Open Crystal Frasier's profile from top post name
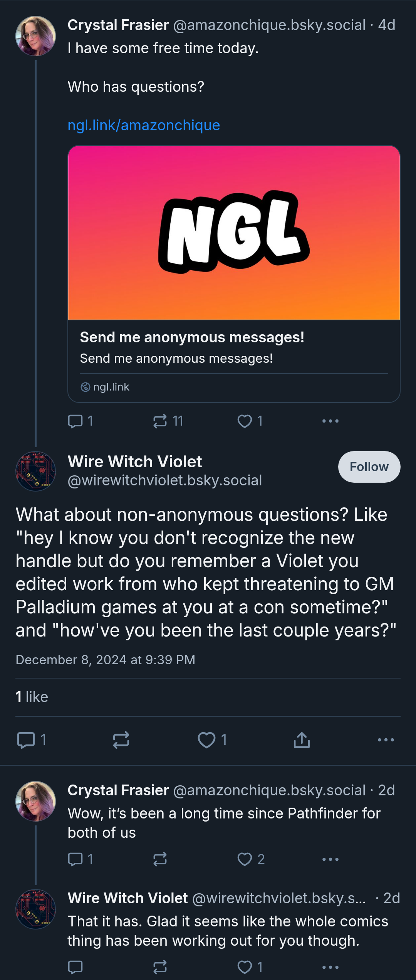The height and width of the screenshot is (980, 416). 118,25
